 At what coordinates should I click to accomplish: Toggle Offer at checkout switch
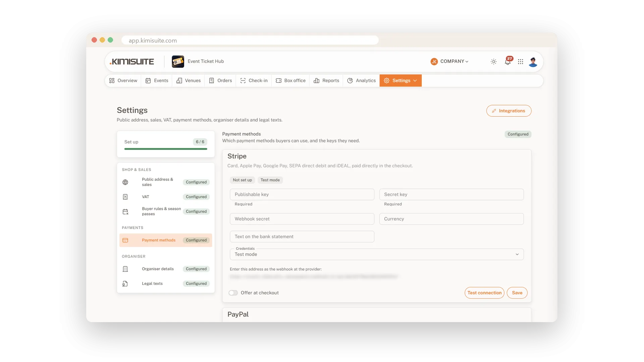(233, 293)
